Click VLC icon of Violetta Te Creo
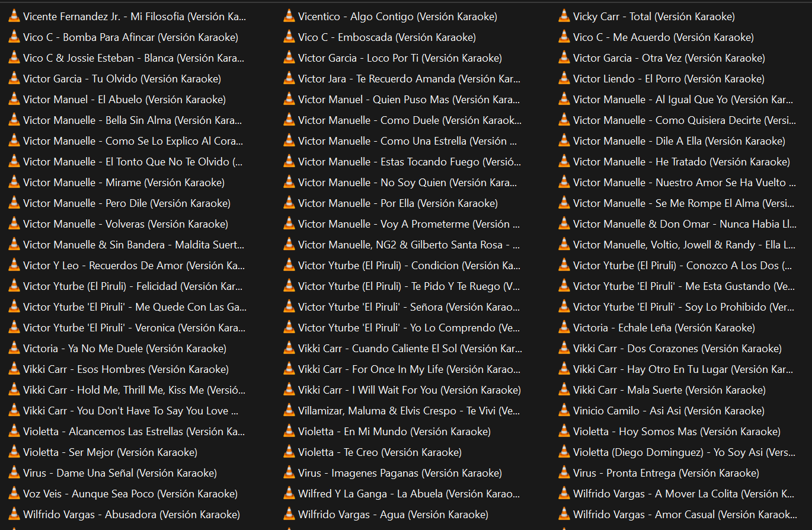This screenshot has width=812, height=530. click(x=289, y=452)
